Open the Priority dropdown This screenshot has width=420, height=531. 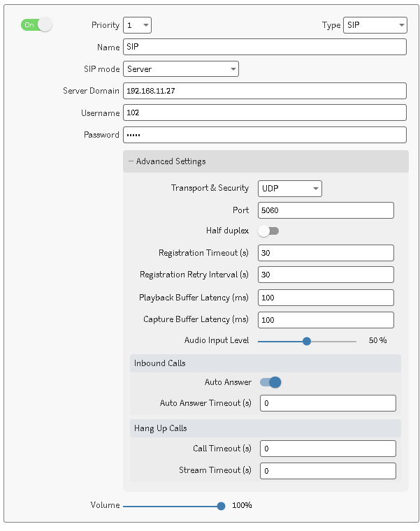click(137, 25)
